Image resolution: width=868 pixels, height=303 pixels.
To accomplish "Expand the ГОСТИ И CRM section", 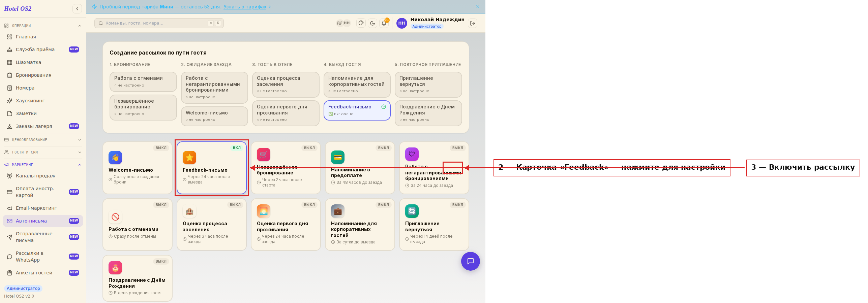I will point(43,152).
